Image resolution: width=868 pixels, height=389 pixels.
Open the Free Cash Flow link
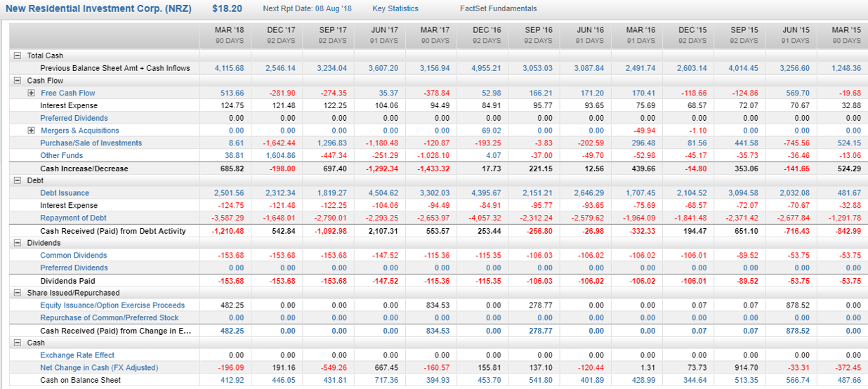click(68, 93)
